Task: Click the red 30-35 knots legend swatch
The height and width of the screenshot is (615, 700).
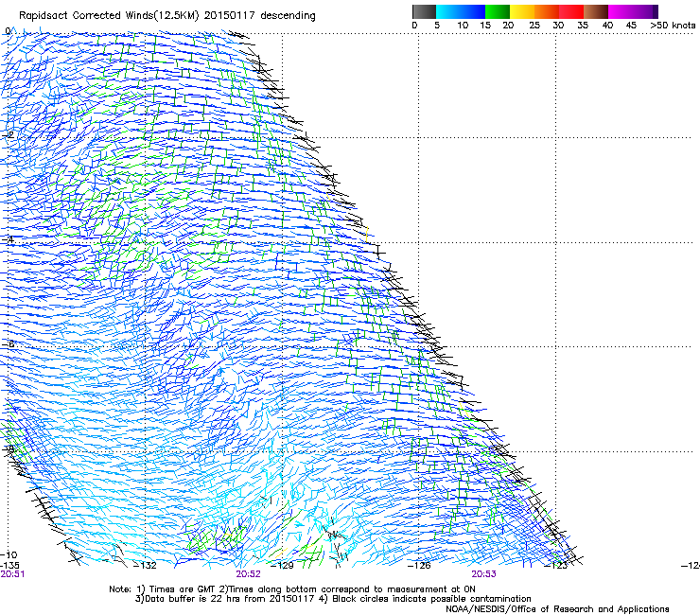Action: click(x=571, y=11)
